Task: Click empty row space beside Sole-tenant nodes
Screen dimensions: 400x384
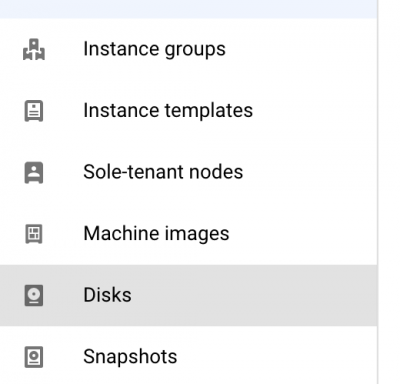Action: pyautogui.click(x=310, y=172)
